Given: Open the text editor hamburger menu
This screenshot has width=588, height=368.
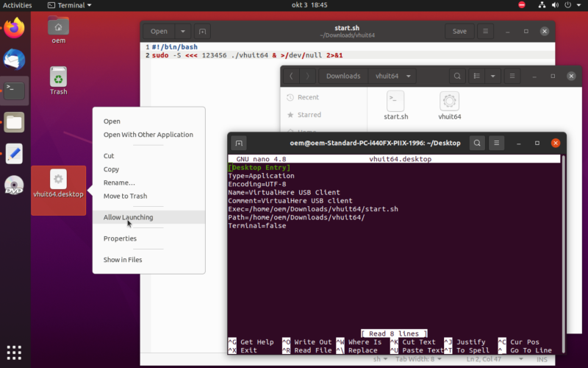Looking at the screenshot, I should click(x=485, y=32).
